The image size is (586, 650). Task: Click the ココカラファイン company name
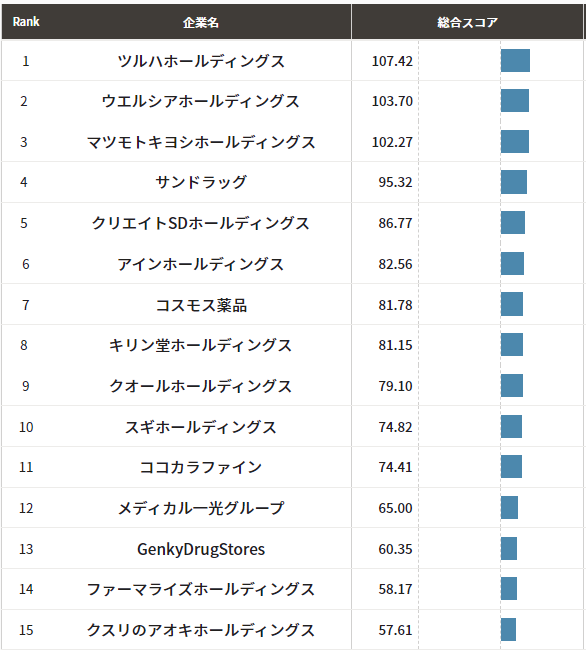pos(201,467)
